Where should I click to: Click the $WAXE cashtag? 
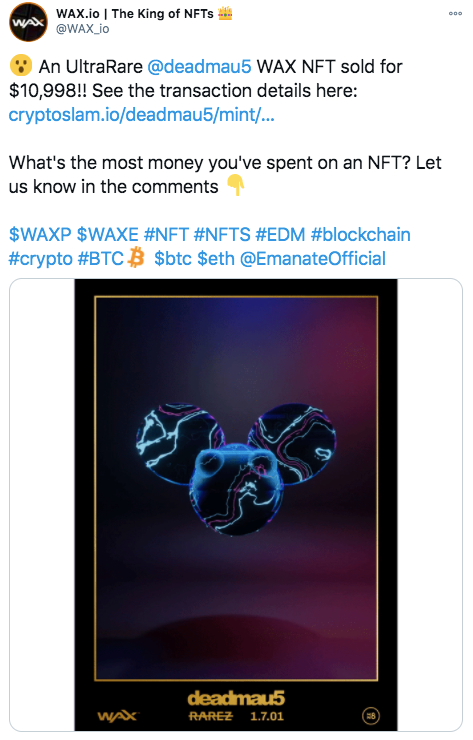(x=108, y=235)
